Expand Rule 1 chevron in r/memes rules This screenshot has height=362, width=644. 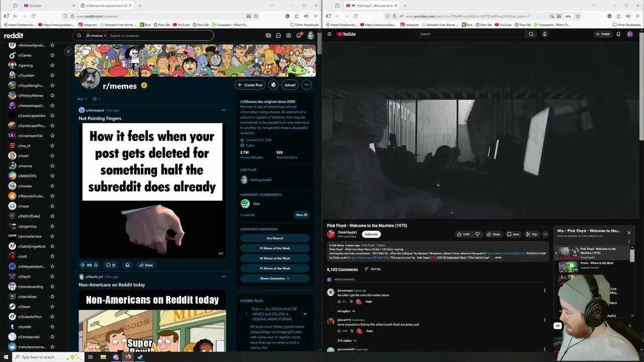coord(305,314)
